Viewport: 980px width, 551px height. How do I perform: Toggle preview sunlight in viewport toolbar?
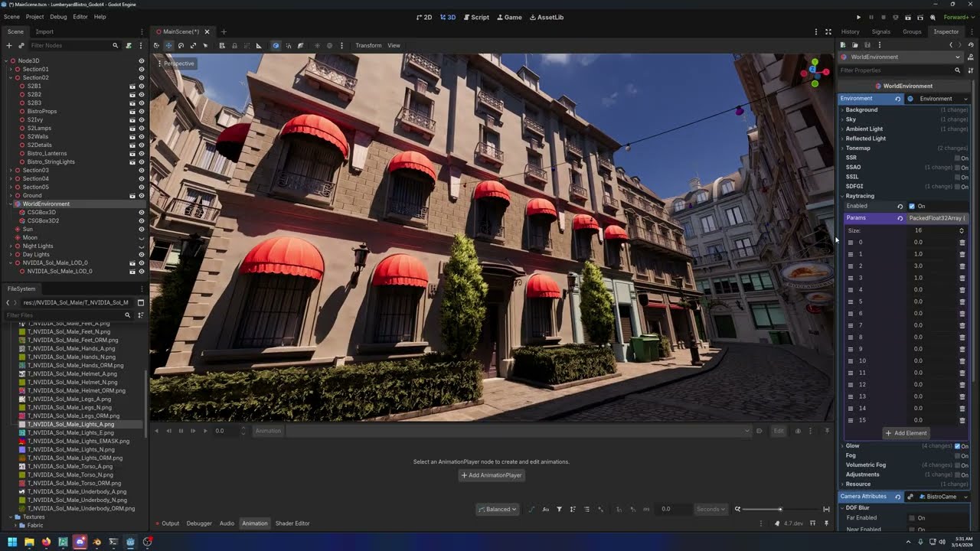click(317, 45)
